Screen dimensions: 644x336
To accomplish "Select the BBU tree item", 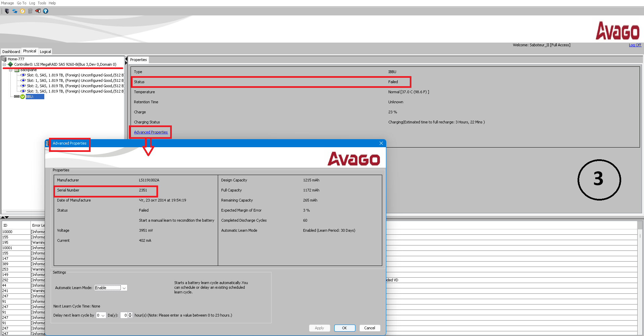I will click(x=35, y=97).
